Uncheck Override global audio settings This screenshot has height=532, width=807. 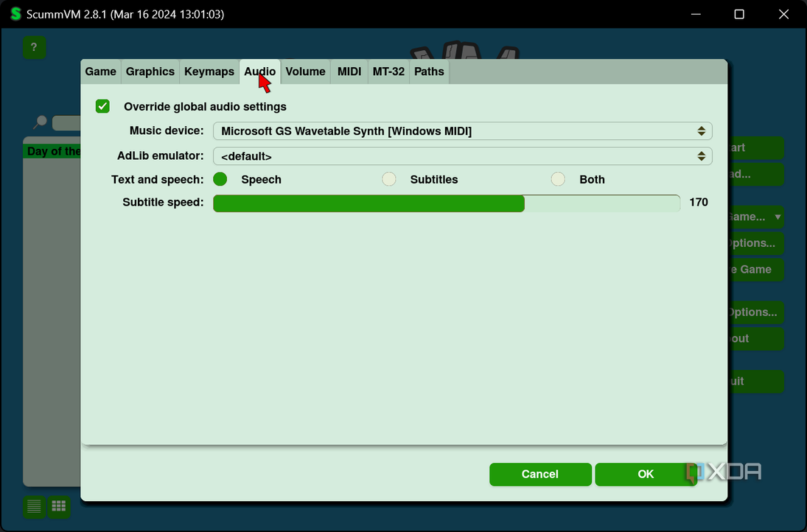(x=102, y=107)
